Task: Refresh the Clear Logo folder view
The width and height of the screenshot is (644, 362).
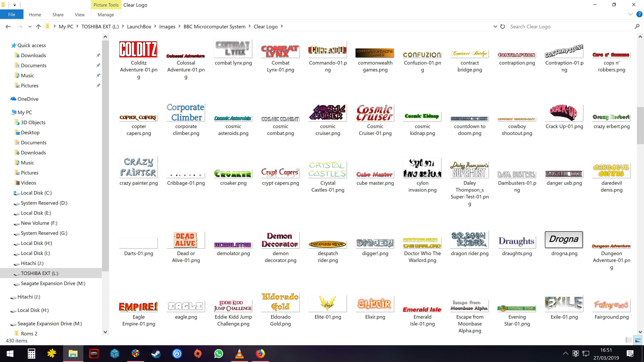Action: point(502,26)
